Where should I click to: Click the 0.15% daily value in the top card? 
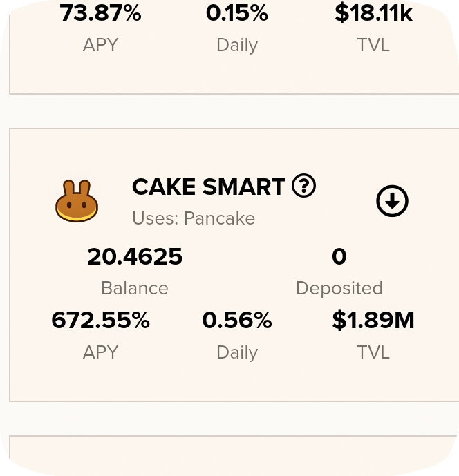[237, 13]
